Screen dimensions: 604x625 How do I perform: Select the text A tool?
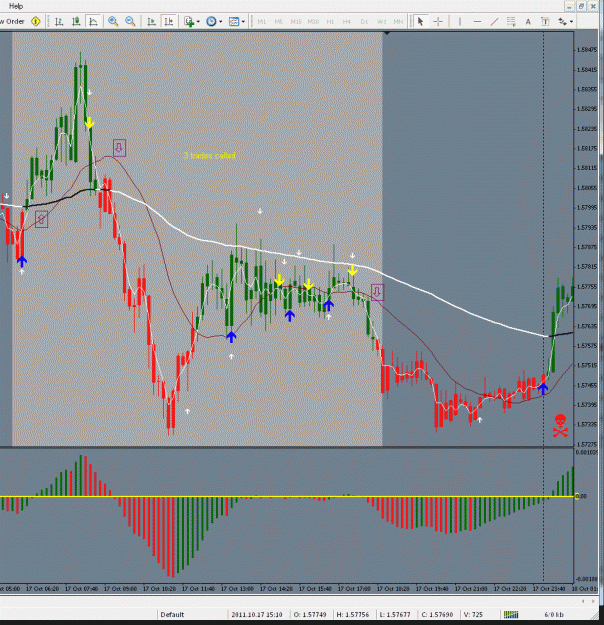pyautogui.click(x=528, y=22)
